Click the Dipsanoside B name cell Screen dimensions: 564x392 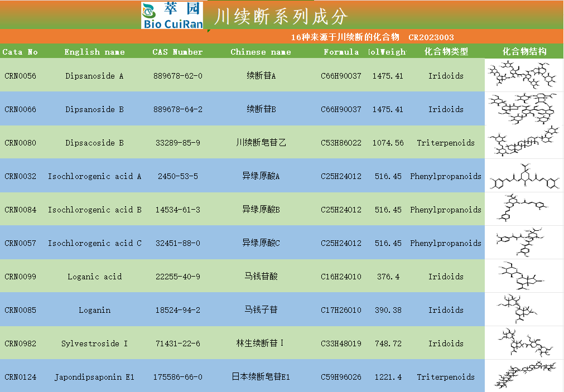point(95,109)
